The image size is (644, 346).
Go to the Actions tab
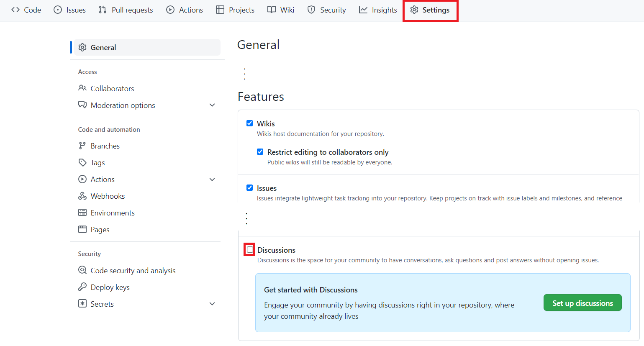[185, 10]
